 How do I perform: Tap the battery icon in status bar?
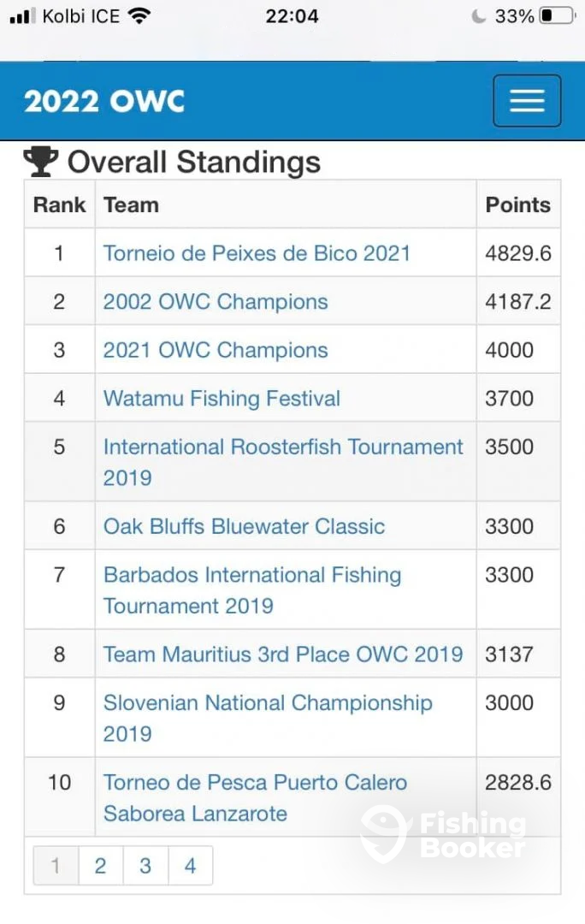[557, 16]
